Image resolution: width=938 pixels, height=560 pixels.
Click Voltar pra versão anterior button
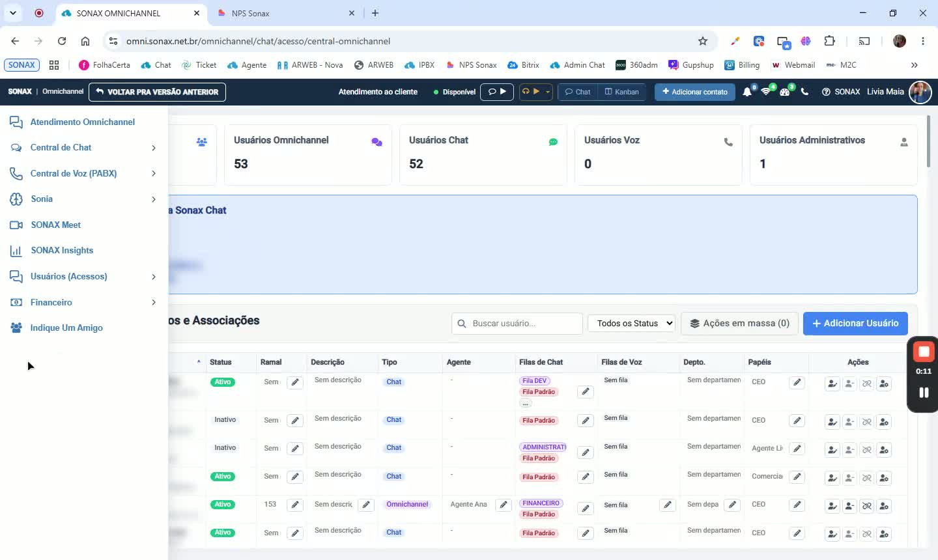click(x=158, y=92)
